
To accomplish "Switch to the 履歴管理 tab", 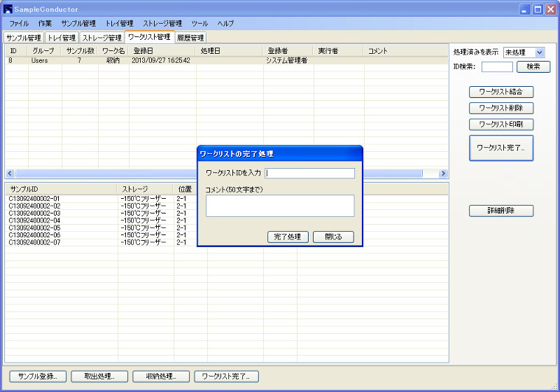I will pyautogui.click(x=190, y=38).
